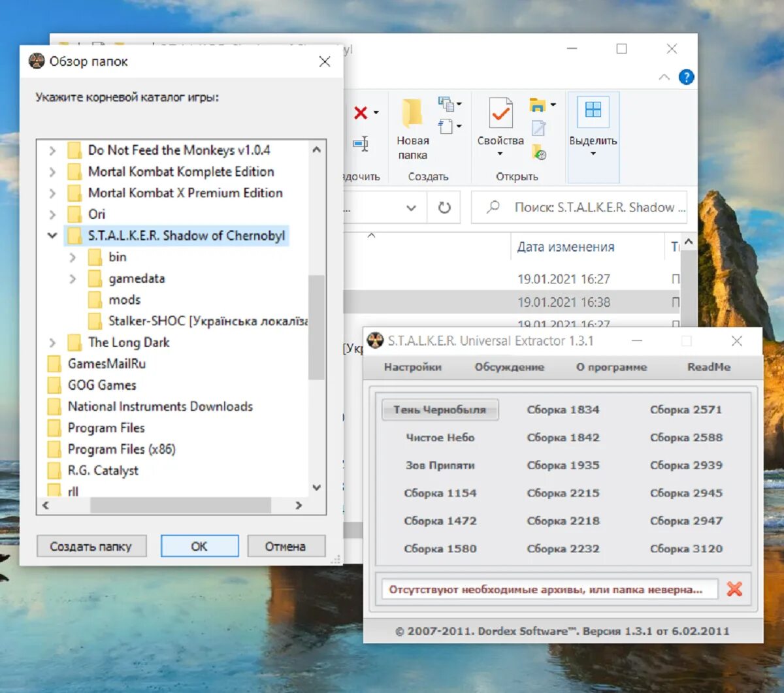Image resolution: width=784 pixels, height=693 pixels.
Task: Sort by Дата изменения column header
Action: pos(566,247)
